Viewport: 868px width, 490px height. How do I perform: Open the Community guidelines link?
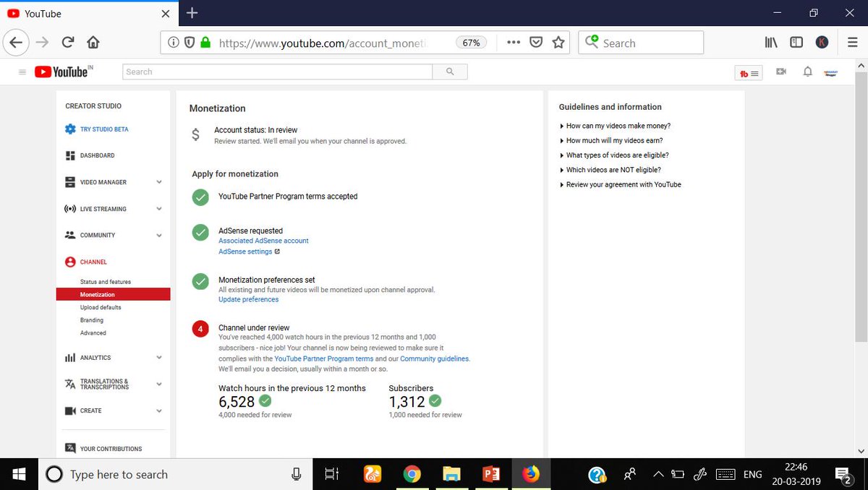[434, 358]
